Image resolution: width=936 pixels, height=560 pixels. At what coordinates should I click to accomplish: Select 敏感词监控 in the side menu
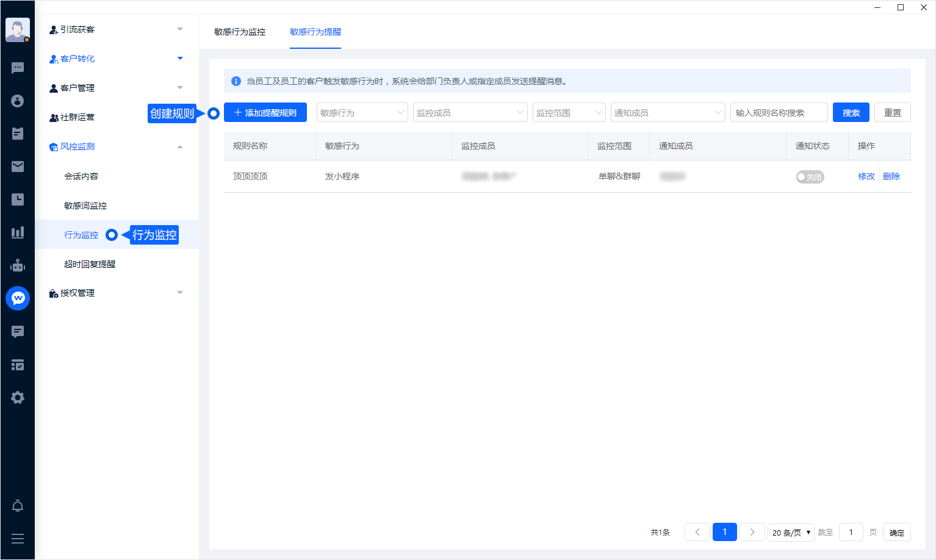[x=85, y=206]
